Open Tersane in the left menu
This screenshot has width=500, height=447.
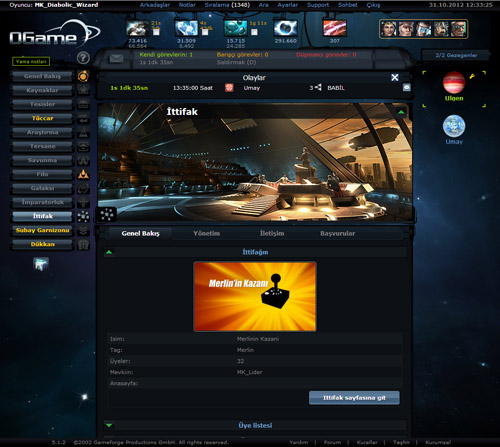(x=42, y=146)
